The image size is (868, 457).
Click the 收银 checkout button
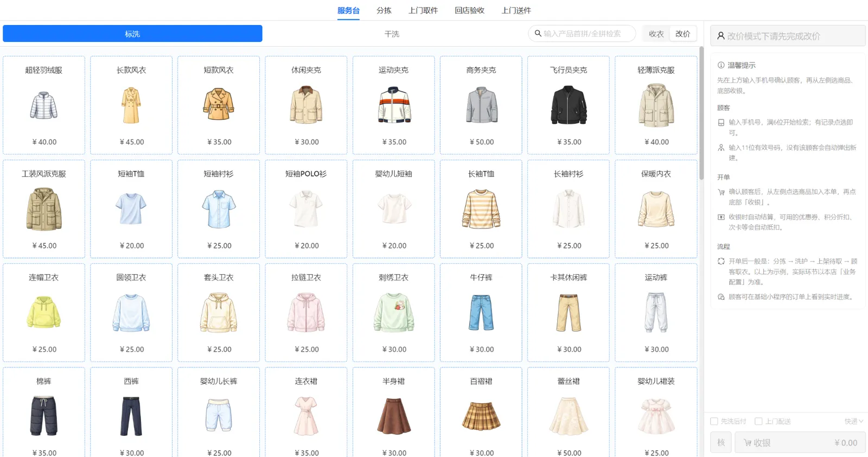800,443
